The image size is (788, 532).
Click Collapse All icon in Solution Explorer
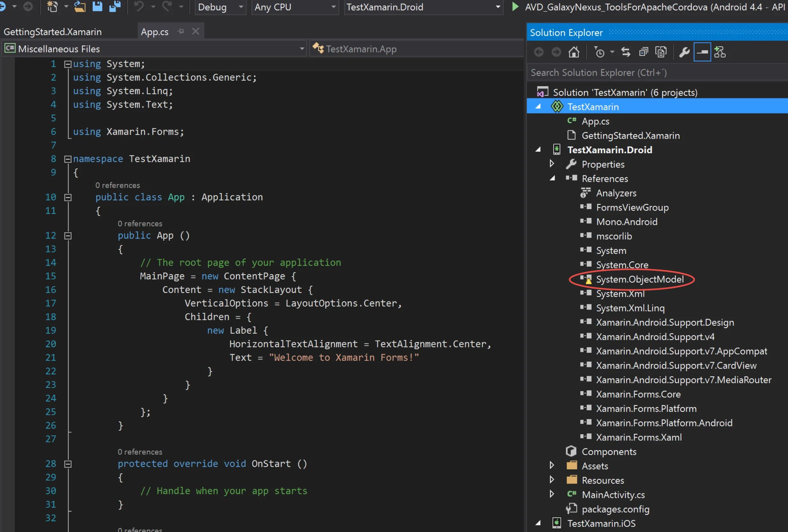643,52
